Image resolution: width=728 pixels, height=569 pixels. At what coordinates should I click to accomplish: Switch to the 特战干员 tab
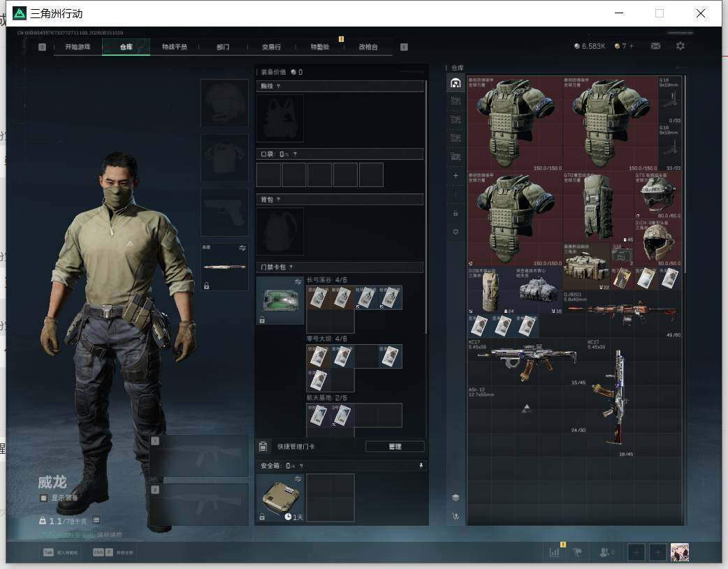click(x=175, y=47)
